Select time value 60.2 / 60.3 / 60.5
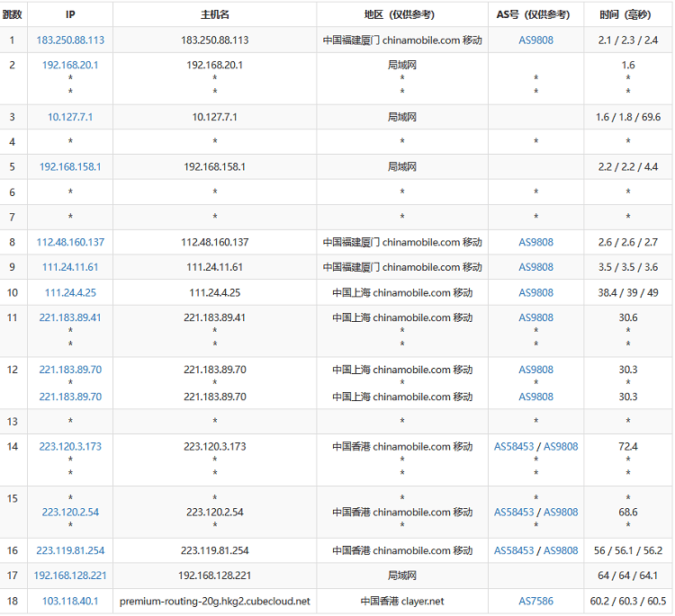Screen dimensions: 675x616 [x=628, y=602]
